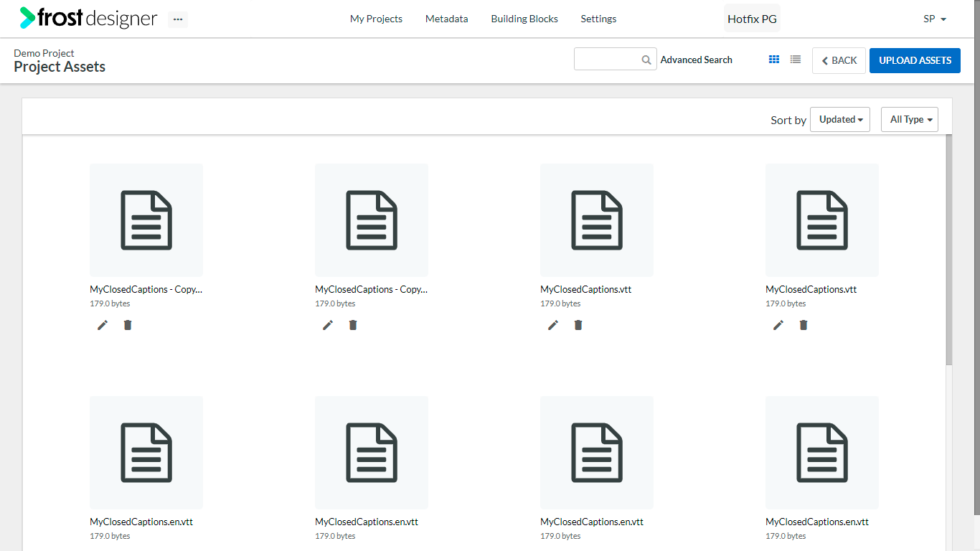Edit first MyClosedCaptions - Copy asset pencil
980x551 pixels.
tap(103, 325)
